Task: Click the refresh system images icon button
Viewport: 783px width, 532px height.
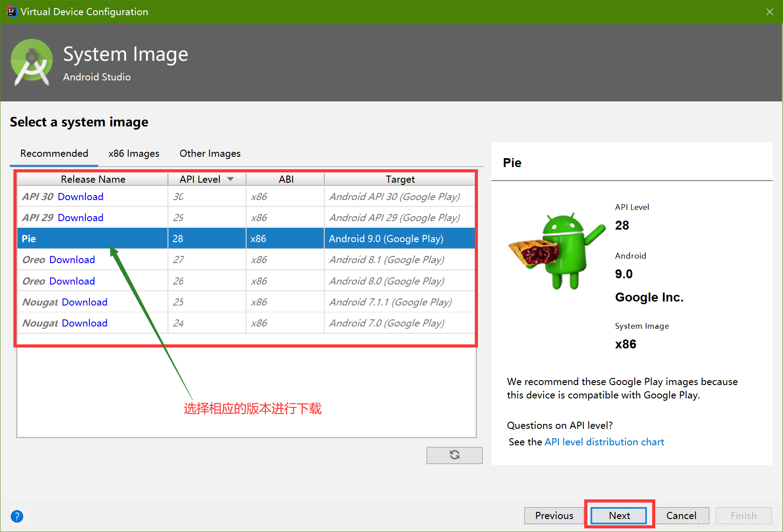Action: (x=454, y=455)
